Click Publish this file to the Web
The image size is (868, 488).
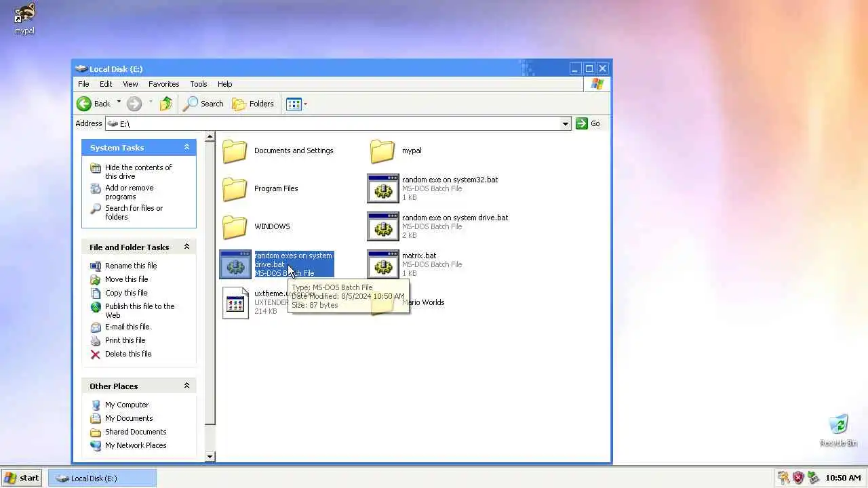(140, 310)
